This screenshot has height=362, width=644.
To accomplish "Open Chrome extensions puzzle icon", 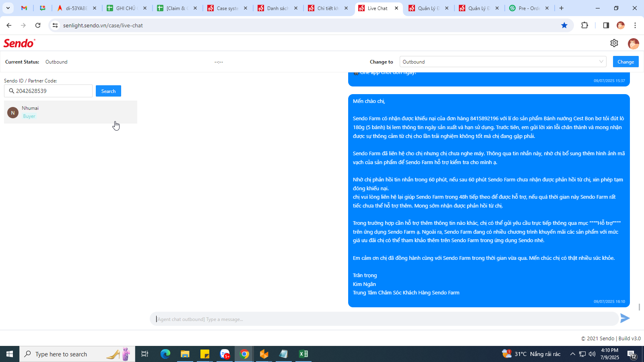I will coord(585,25).
